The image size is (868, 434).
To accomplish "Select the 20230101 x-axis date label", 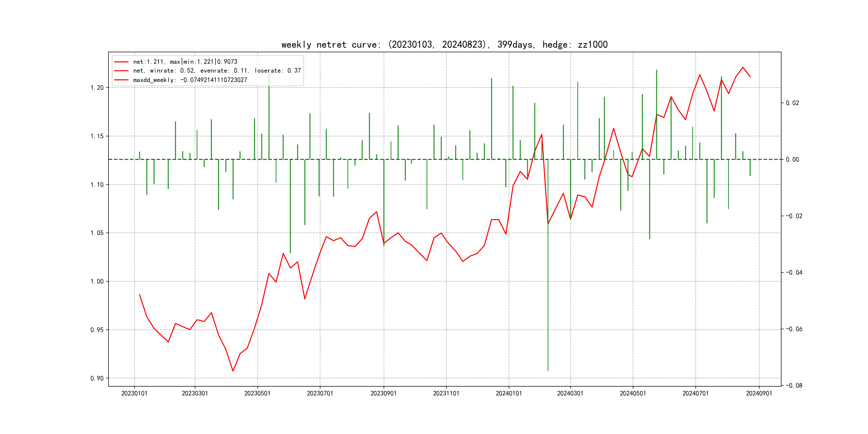I will [x=134, y=393].
